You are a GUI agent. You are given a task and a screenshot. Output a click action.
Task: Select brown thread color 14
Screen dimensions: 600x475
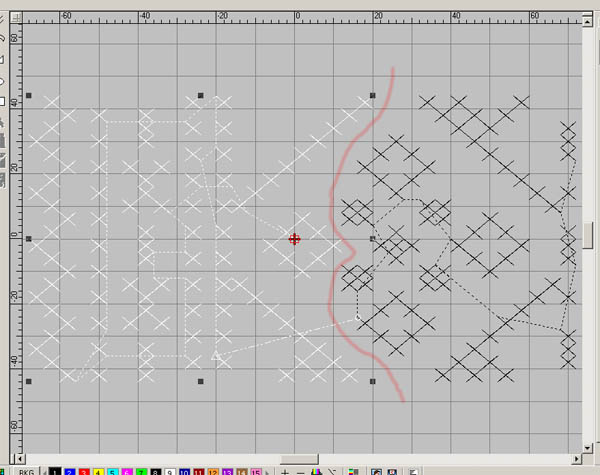point(241,472)
